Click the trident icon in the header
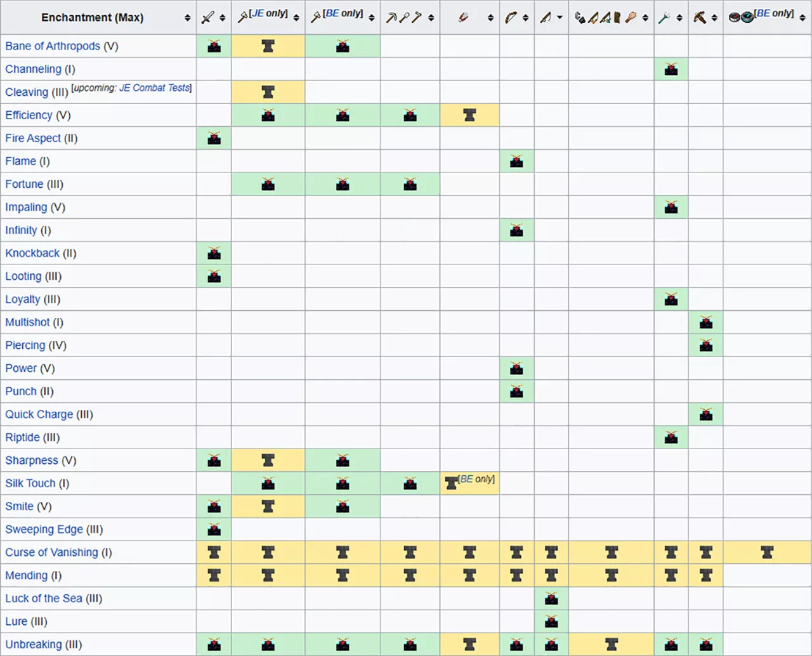 click(x=664, y=18)
